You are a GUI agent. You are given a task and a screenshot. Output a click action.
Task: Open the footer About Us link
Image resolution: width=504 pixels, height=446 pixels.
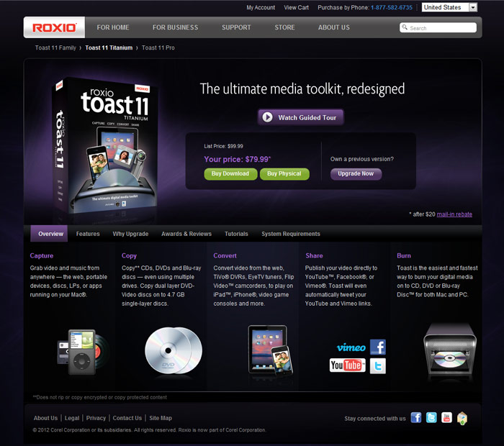click(45, 418)
